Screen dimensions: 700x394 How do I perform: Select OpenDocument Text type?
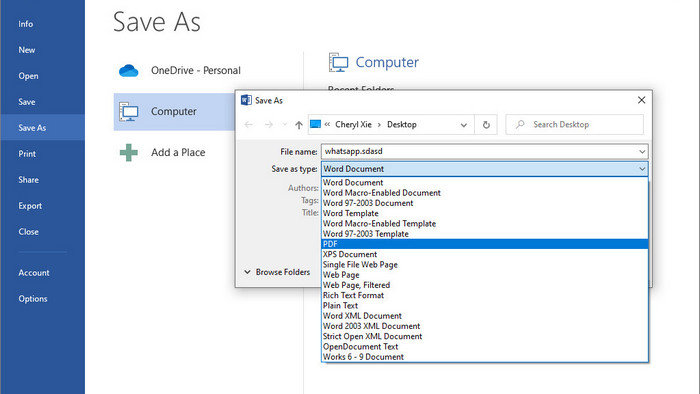point(485,347)
